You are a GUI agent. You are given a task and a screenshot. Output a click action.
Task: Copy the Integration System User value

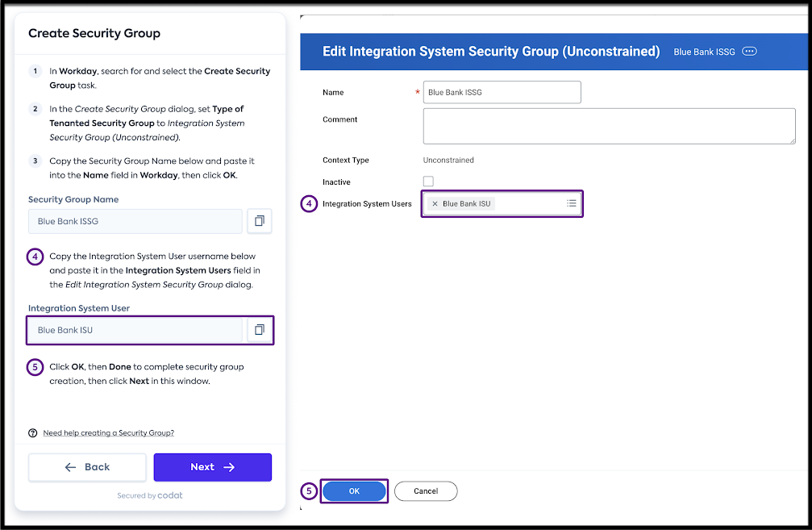(260, 330)
